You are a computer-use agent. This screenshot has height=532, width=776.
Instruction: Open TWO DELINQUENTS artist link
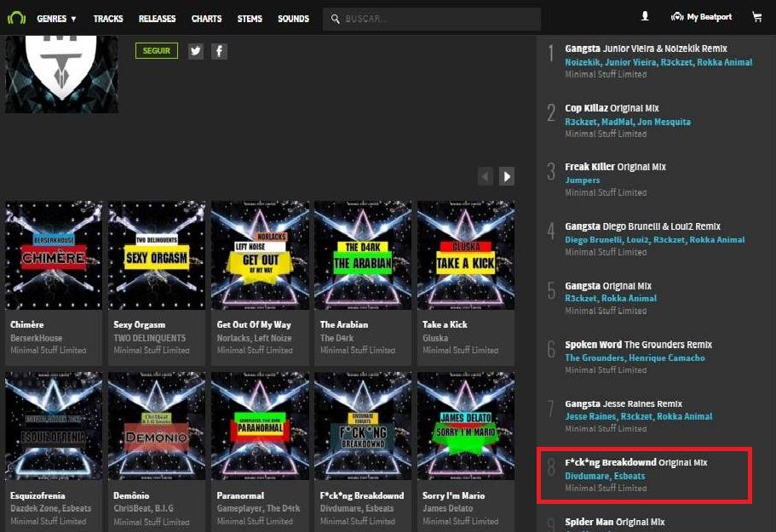click(x=149, y=338)
